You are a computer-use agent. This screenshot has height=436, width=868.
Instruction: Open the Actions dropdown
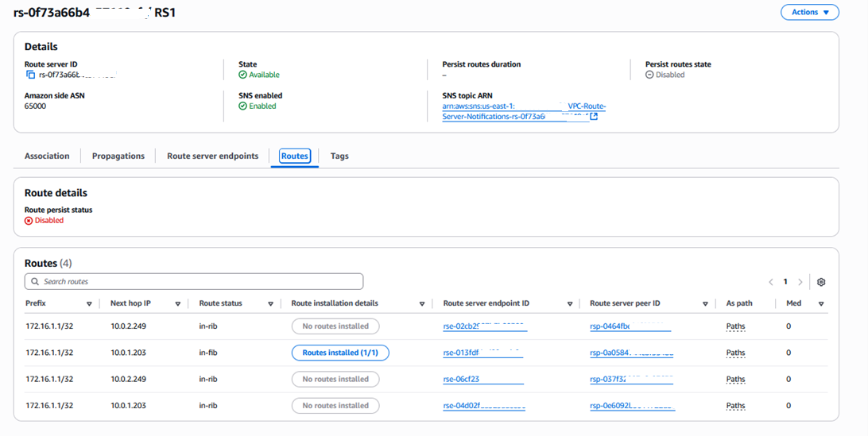809,12
